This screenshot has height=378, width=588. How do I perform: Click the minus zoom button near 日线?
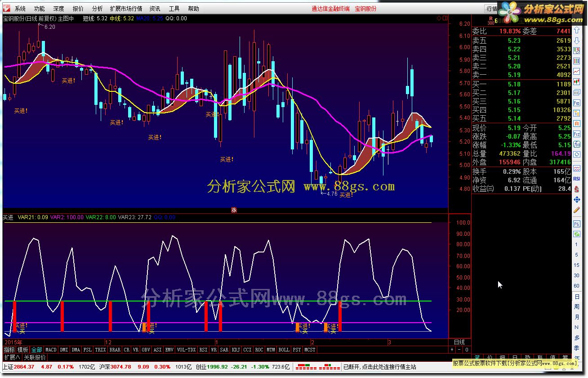point(459,350)
